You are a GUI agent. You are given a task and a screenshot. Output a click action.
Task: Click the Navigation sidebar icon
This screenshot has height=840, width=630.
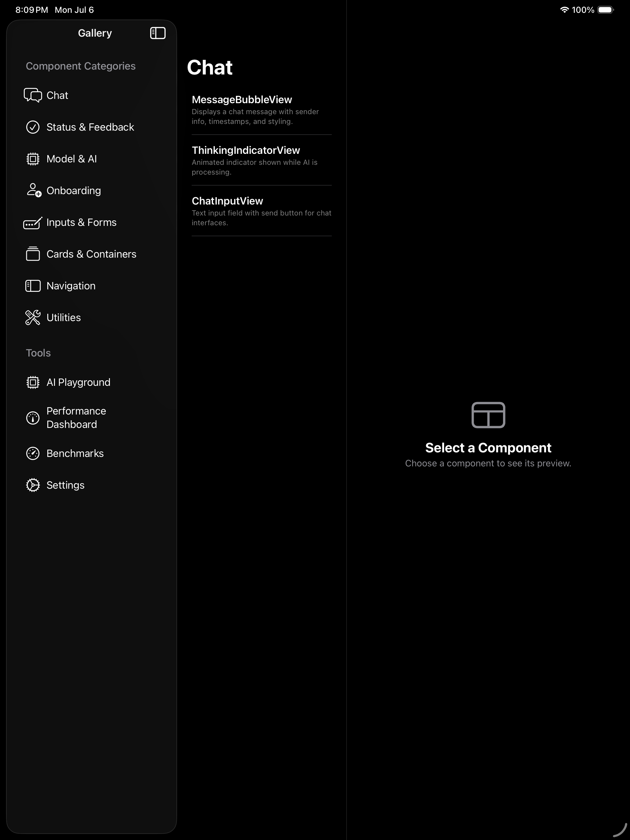[33, 286]
